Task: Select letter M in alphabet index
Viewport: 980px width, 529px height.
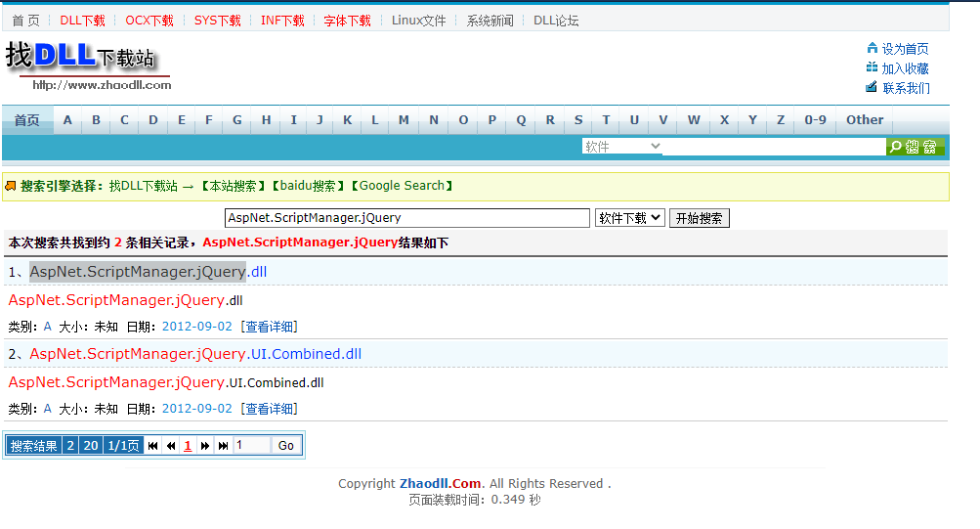Action: [404, 120]
